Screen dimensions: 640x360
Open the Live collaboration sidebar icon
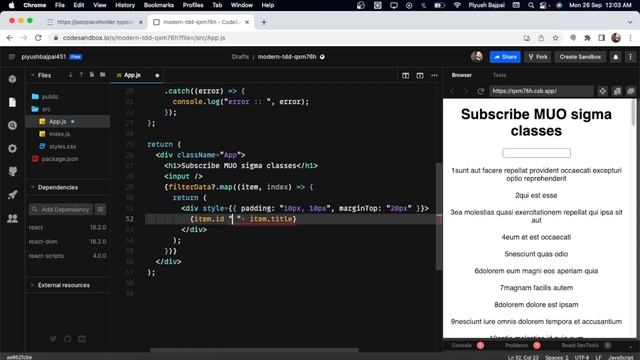12,218
